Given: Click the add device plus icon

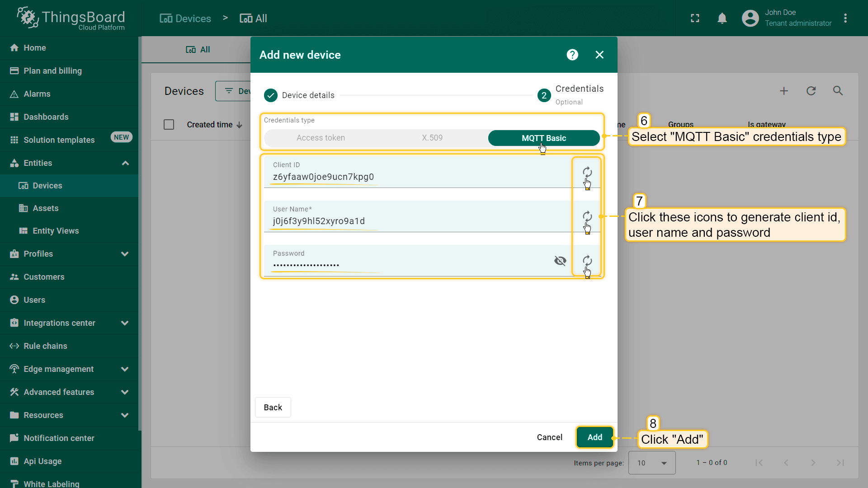Looking at the screenshot, I should (x=784, y=91).
